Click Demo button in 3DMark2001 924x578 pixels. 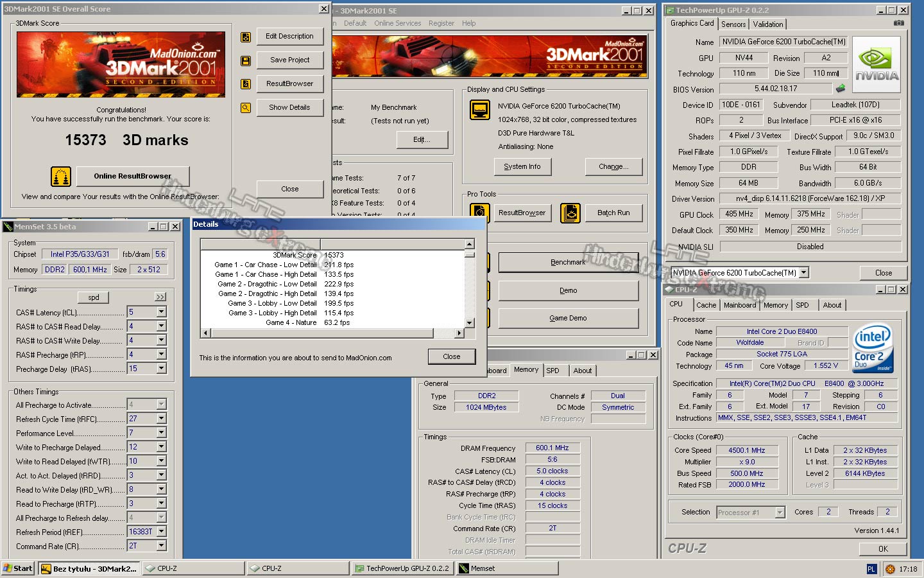pos(569,291)
